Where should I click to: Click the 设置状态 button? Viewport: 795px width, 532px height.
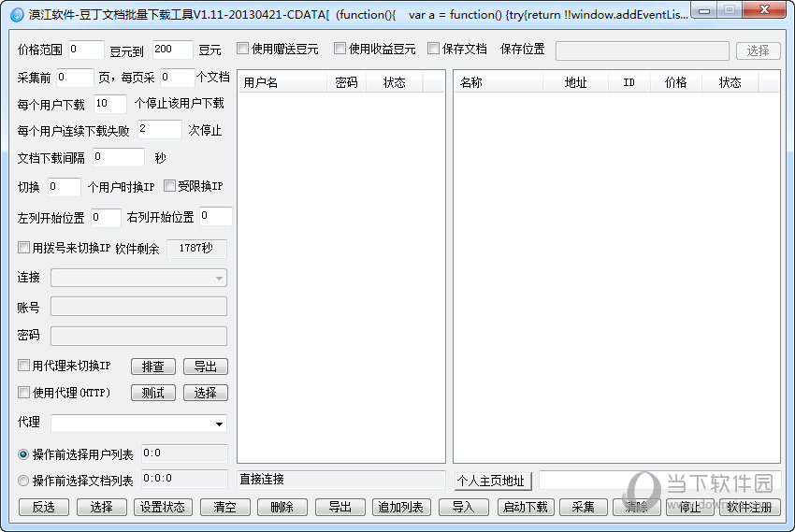coord(163,507)
